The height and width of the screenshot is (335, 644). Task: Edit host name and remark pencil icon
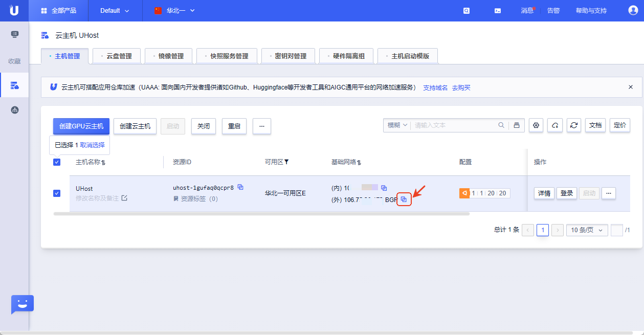pos(124,198)
